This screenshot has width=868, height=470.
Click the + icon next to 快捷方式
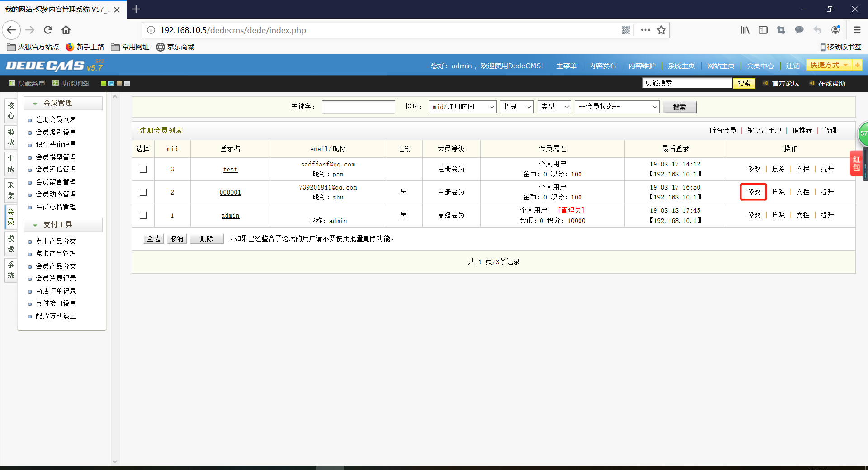tap(858, 65)
